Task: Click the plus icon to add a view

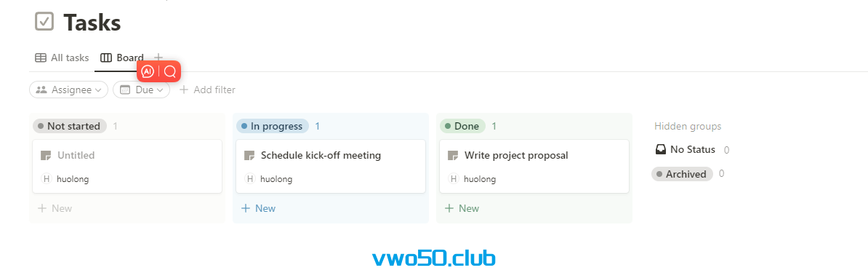Action: [x=158, y=58]
